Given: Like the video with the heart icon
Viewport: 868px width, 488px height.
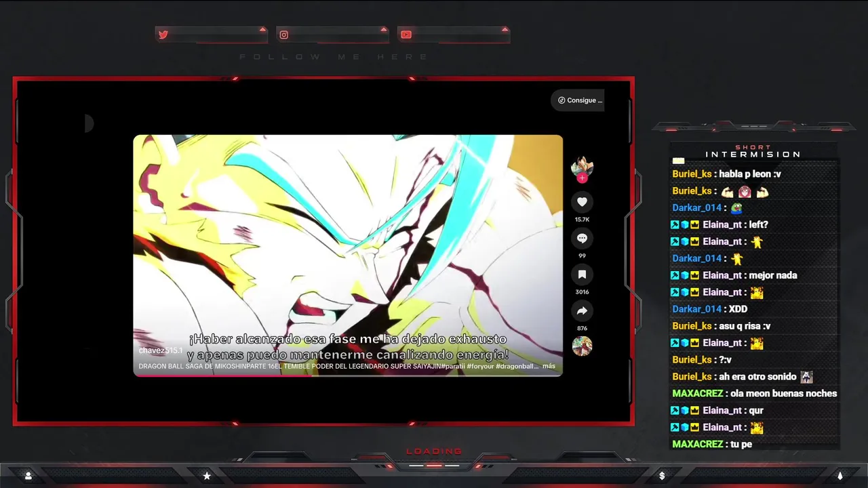Looking at the screenshot, I should pyautogui.click(x=582, y=202).
